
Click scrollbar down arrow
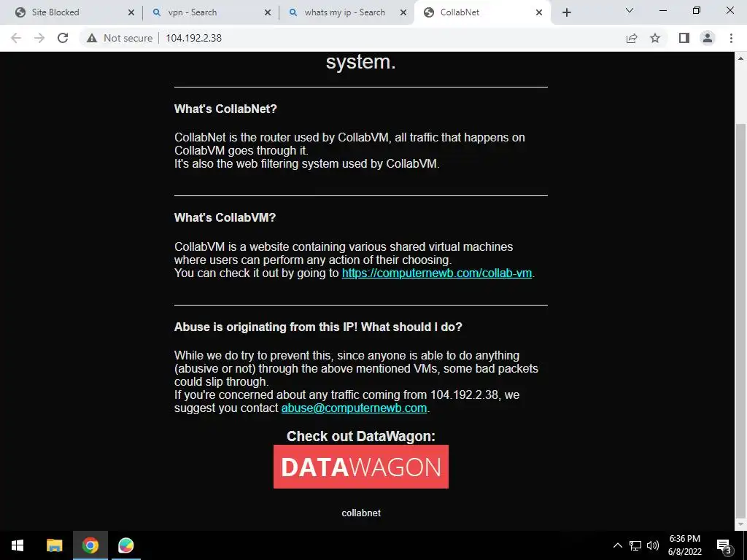(741, 524)
